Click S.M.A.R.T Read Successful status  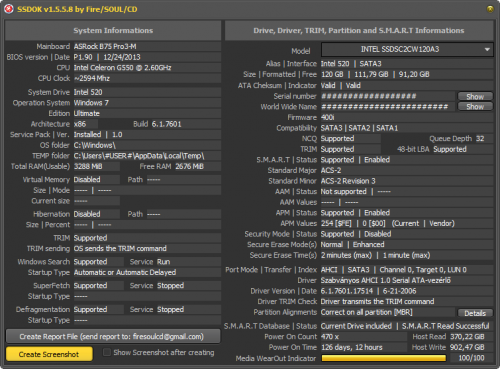(446, 326)
